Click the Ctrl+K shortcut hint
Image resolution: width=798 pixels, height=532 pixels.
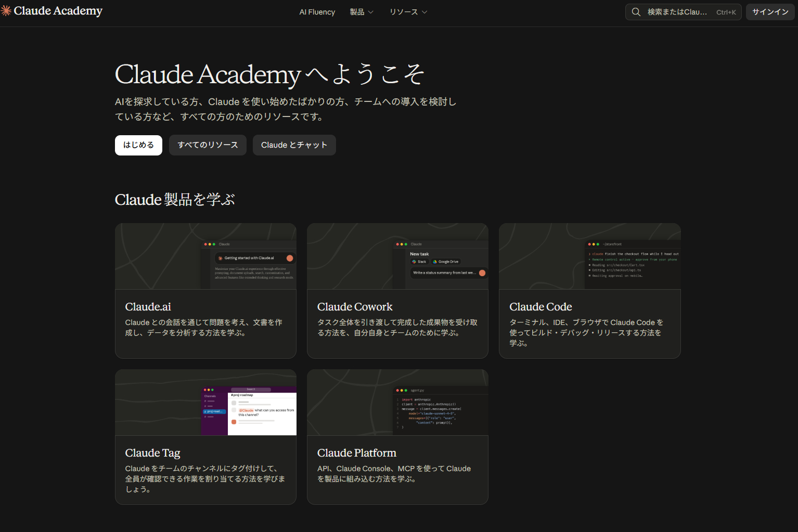click(726, 12)
